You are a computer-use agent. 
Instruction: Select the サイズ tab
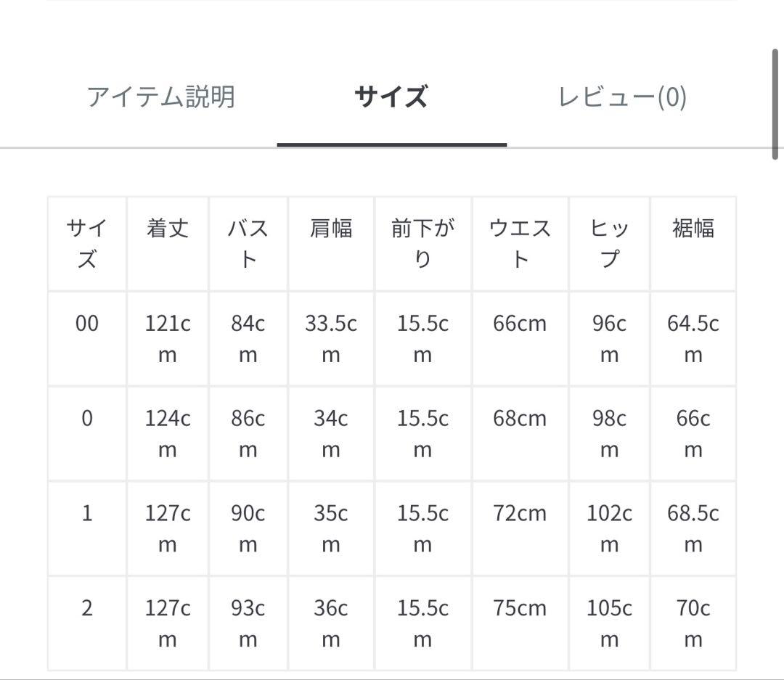point(390,96)
